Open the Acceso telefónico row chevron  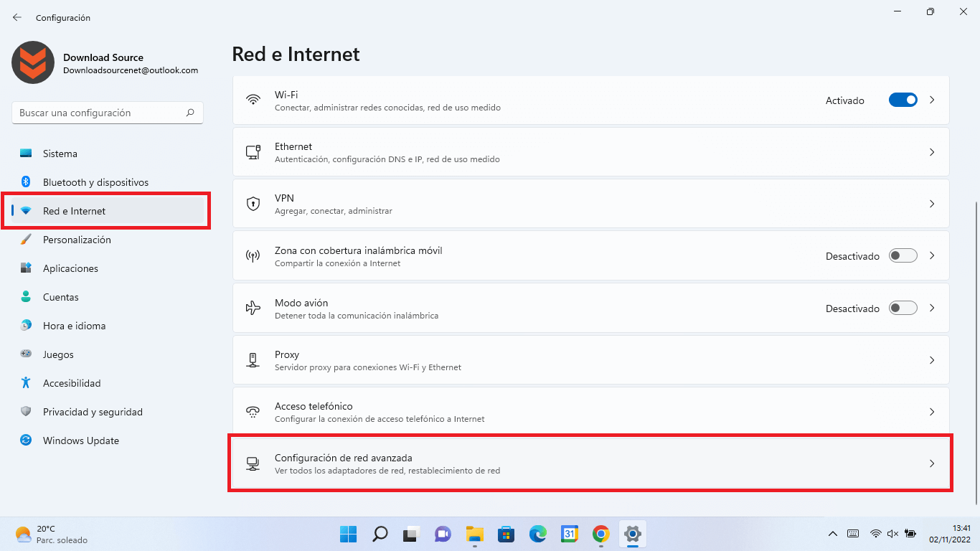932,412
